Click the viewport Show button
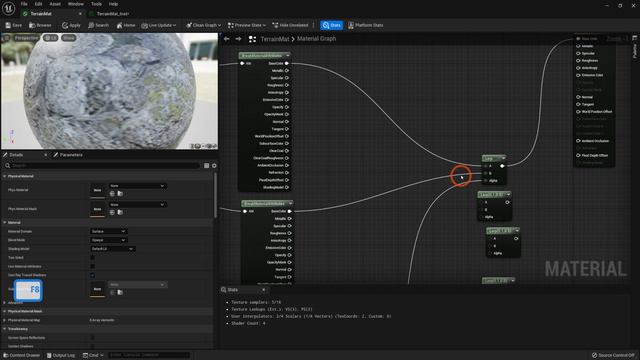The image size is (640, 360). (x=69, y=38)
